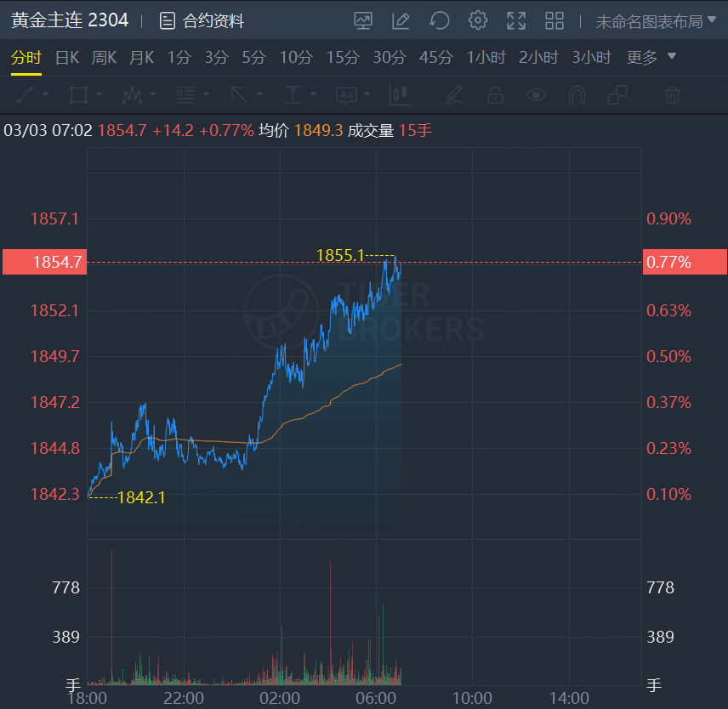Open the trend line tool dropdown
Viewport: 728px width, 709px height.
33,94
